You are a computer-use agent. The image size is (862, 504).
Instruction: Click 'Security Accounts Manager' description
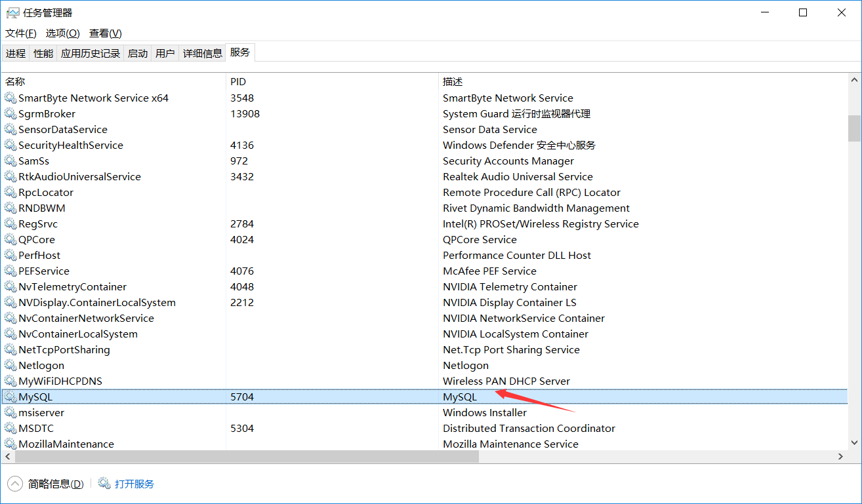[x=508, y=161]
